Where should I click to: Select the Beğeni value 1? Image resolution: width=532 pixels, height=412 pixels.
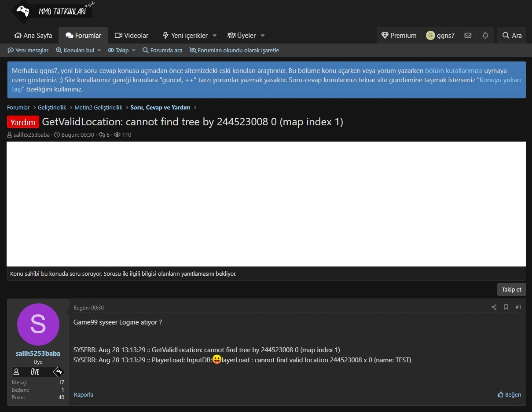62,390
